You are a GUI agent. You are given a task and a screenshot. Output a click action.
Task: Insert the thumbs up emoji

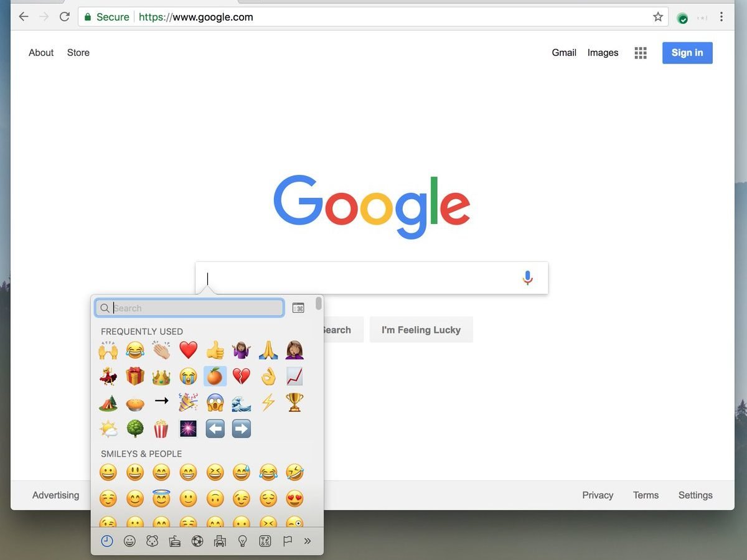point(215,350)
